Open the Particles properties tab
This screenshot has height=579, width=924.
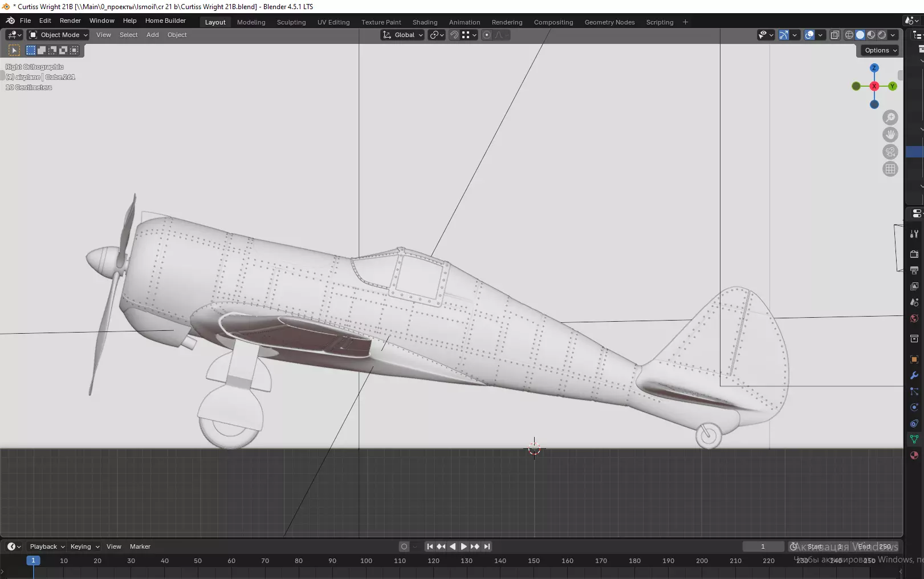[914, 391]
